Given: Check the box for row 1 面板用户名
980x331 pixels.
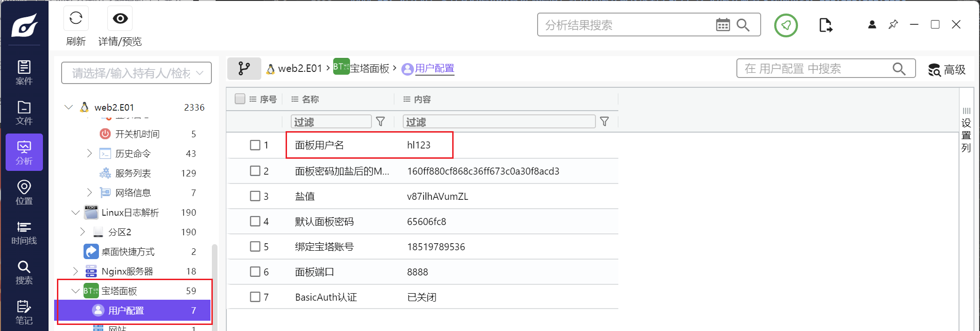Looking at the screenshot, I should (x=255, y=145).
